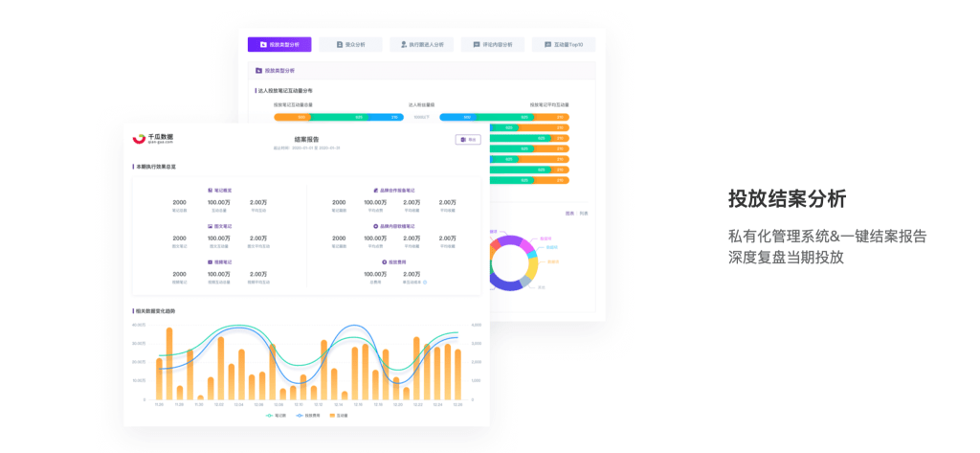Click the info icon beside 单互动成本
This screenshot has width=980, height=453.
[425, 283]
